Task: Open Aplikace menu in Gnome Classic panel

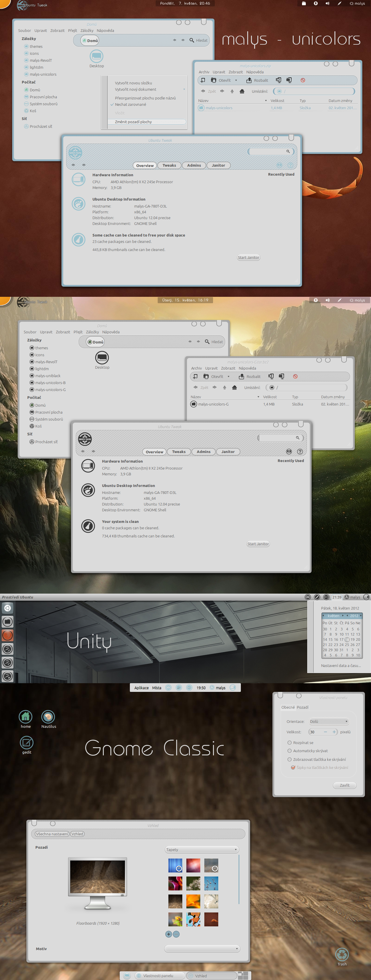Action: point(141,688)
